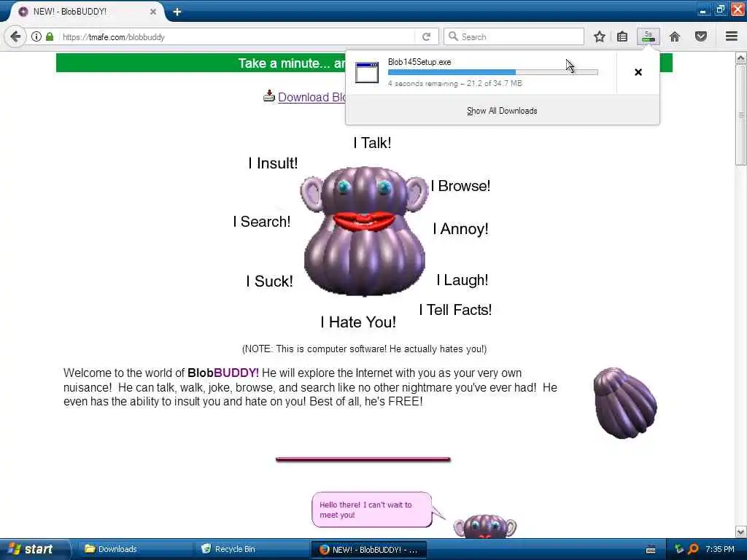Click the seconds remaining status text
Image resolution: width=747 pixels, height=560 pixels.
(455, 83)
